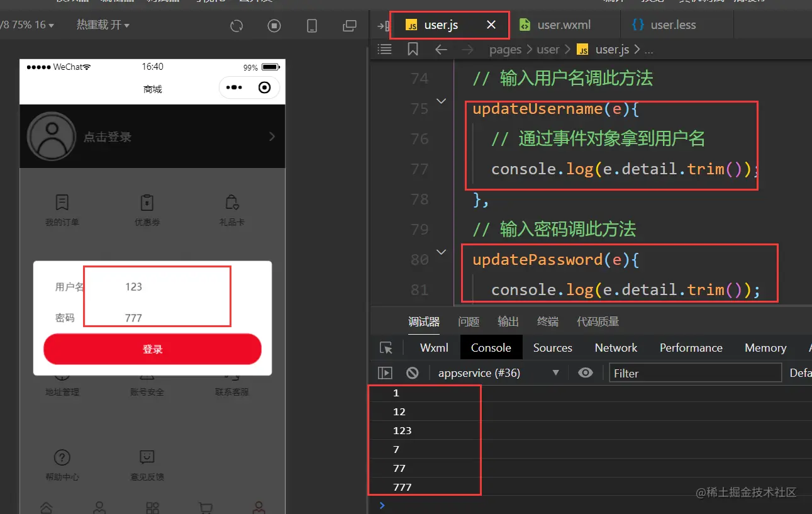Screen dimensions: 812x514
Task: Open 帮助中心 question mark icon
Action: [62, 457]
